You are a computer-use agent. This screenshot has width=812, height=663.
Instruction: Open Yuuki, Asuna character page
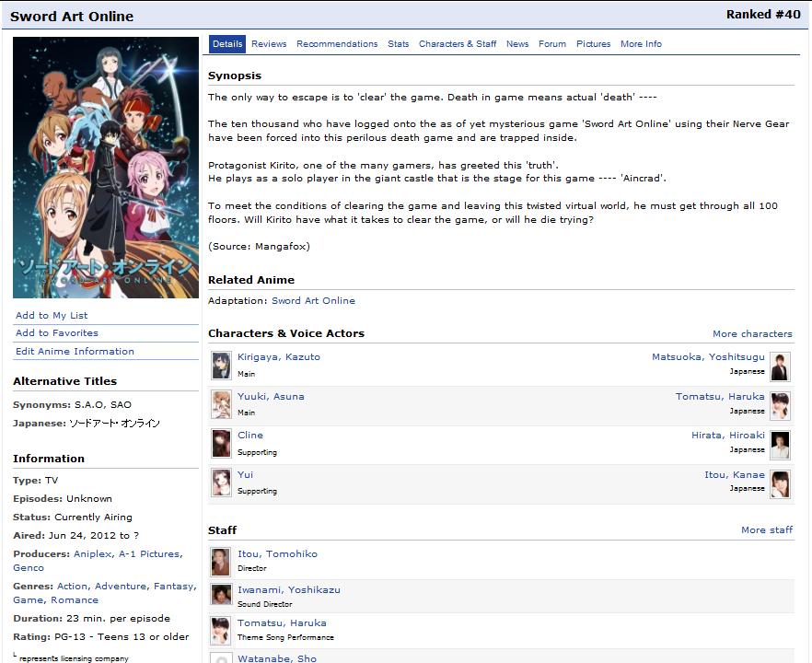tap(271, 396)
